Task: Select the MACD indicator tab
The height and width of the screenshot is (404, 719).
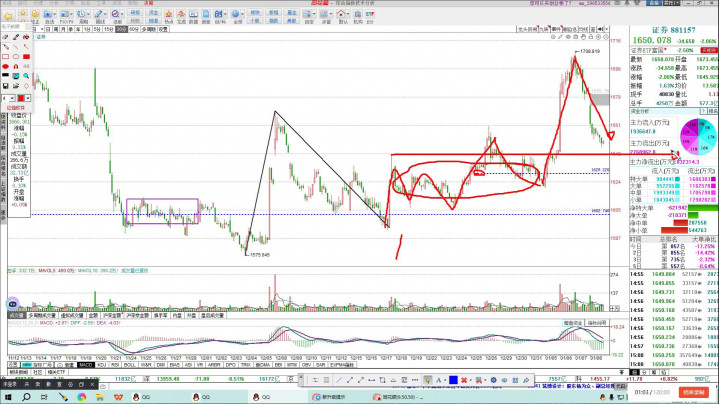Action: pyautogui.click(x=86, y=365)
